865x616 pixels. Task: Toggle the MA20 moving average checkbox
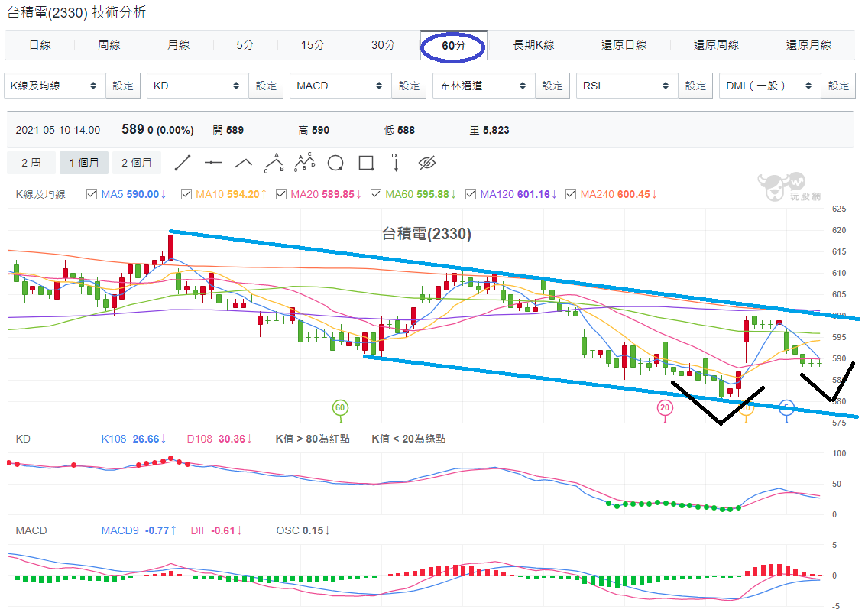[x=281, y=194]
